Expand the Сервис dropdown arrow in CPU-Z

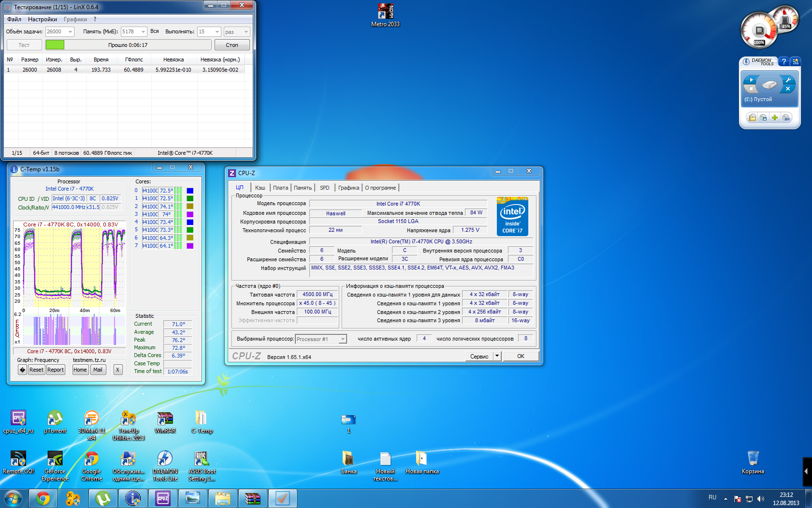click(x=497, y=356)
